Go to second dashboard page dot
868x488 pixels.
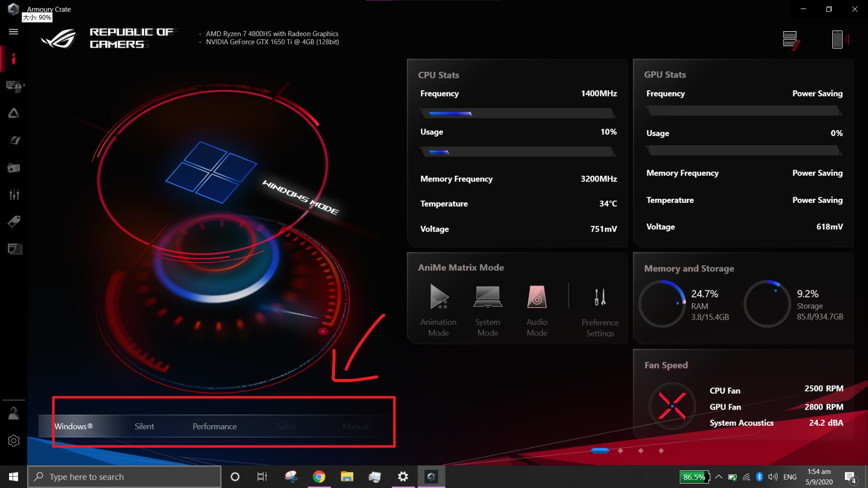[x=620, y=450]
